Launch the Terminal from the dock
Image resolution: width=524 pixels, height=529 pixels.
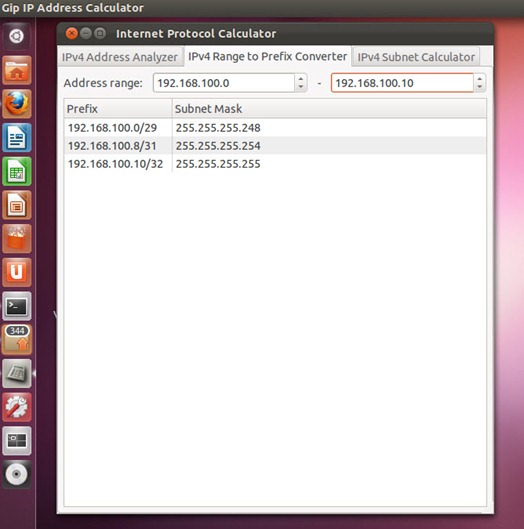[17, 306]
